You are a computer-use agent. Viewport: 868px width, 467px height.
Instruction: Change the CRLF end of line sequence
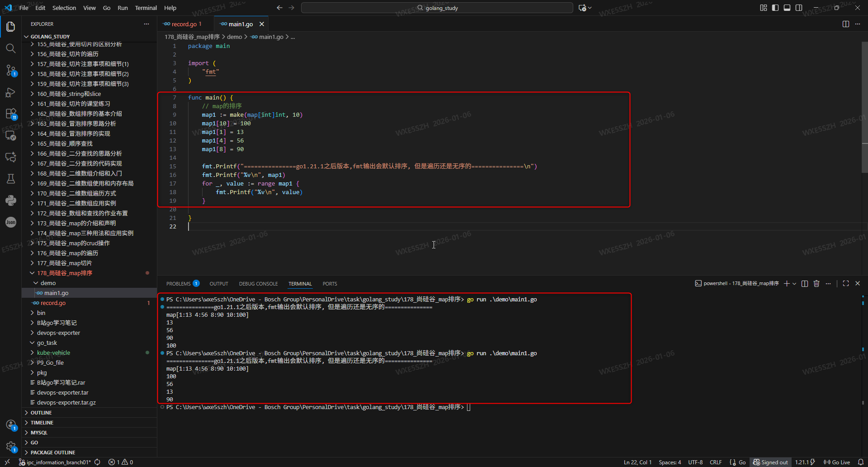tap(716, 462)
